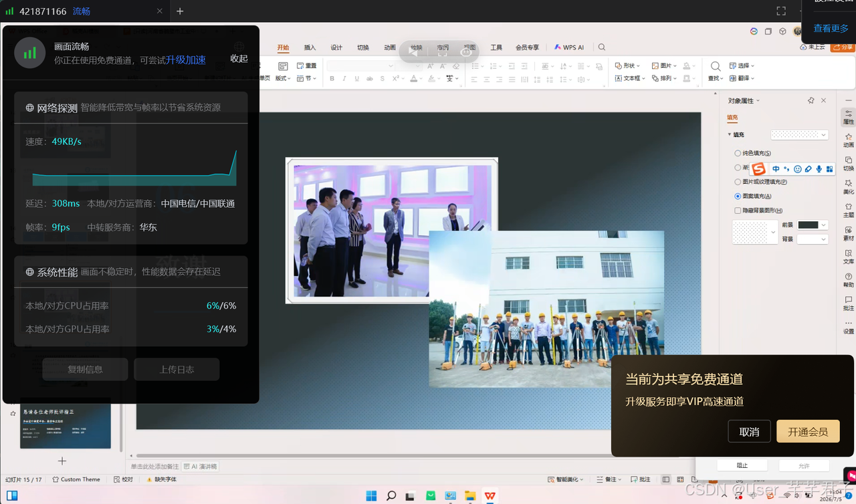Click the 复制信息 button
Image resolution: width=856 pixels, height=504 pixels.
click(x=85, y=369)
